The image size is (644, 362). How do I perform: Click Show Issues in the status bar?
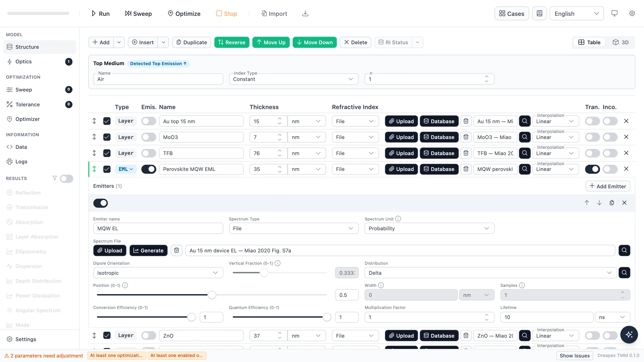[575, 355]
